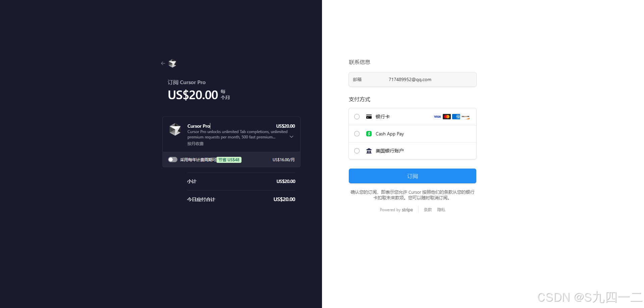This screenshot has width=644, height=308.
Task: Click the American Express logo
Action: coord(456,117)
